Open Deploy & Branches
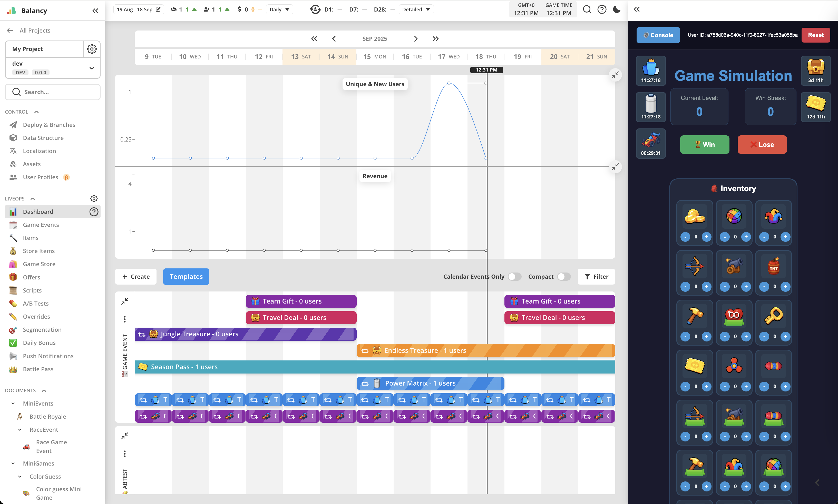Image resolution: width=838 pixels, height=504 pixels. (49, 125)
